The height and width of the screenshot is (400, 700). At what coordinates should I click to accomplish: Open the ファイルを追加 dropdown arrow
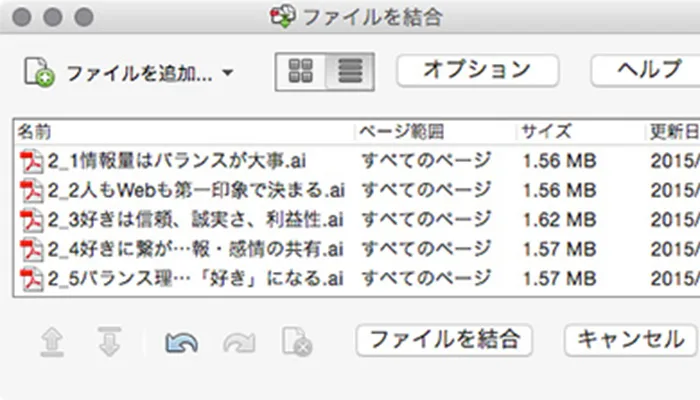tap(228, 73)
